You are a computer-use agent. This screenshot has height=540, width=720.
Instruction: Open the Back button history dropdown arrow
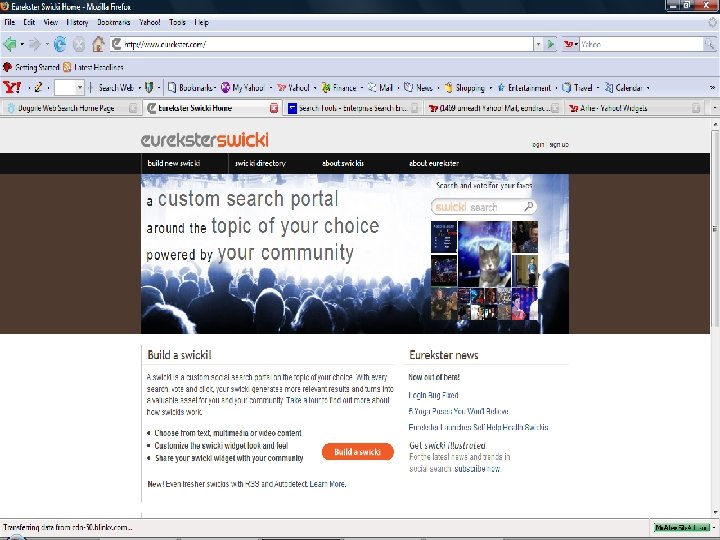(22, 45)
